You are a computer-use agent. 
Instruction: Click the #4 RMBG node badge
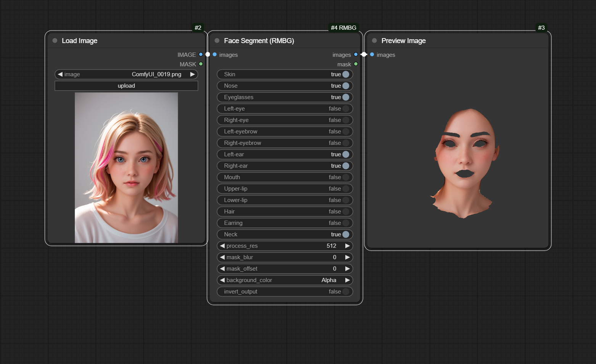(x=343, y=28)
